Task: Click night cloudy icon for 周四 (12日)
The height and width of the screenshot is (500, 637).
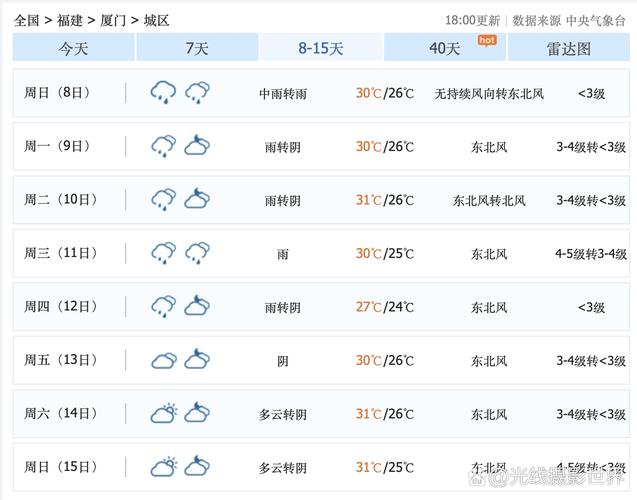Action: [x=197, y=305]
